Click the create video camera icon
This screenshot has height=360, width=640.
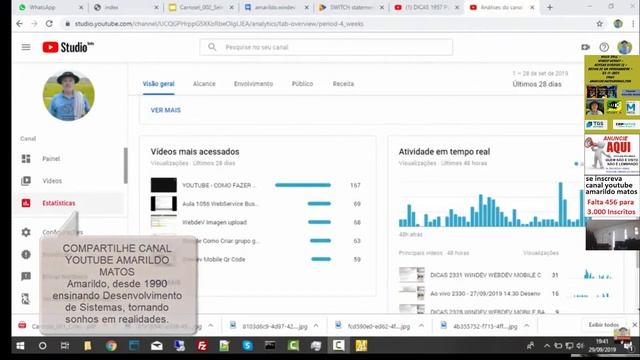click(x=585, y=47)
